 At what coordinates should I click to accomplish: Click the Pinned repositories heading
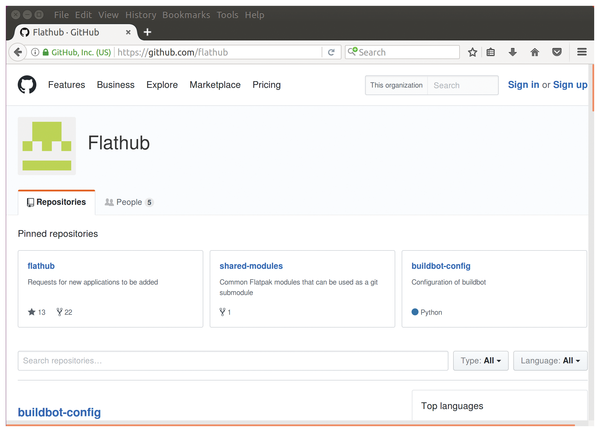[x=58, y=233]
